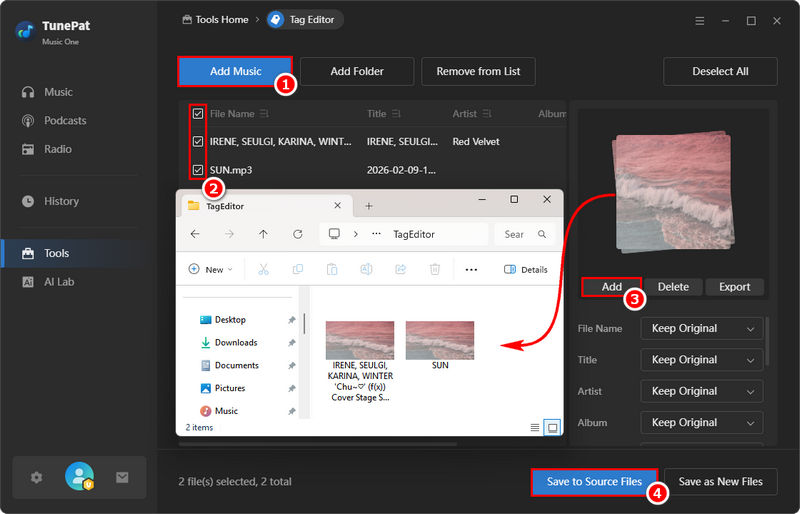Open Pictures in Explorer navigation pane
This screenshot has width=800, height=514.
[x=223, y=388]
